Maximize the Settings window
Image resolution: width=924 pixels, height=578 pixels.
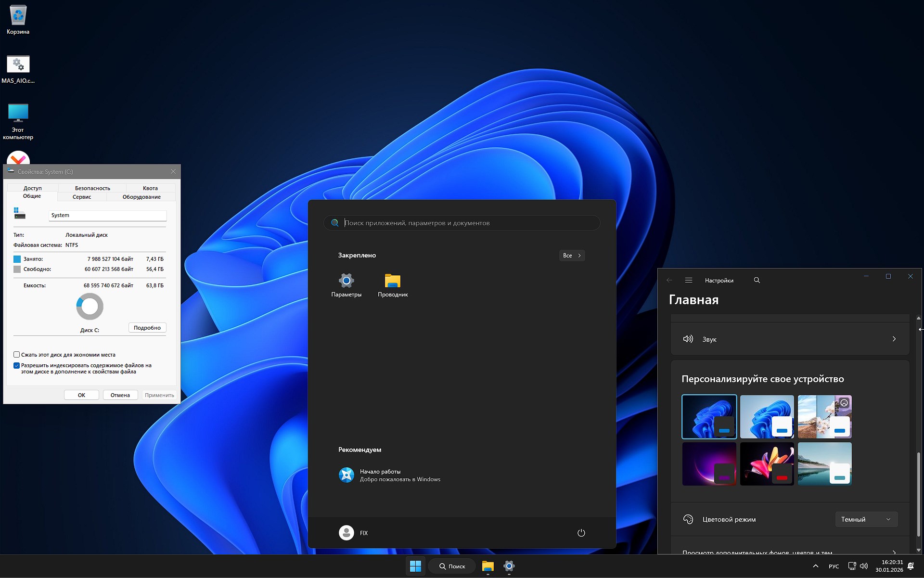(x=888, y=276)
